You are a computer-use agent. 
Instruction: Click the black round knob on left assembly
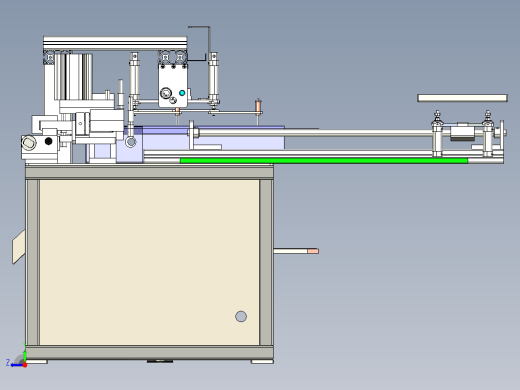click(48, 141)
